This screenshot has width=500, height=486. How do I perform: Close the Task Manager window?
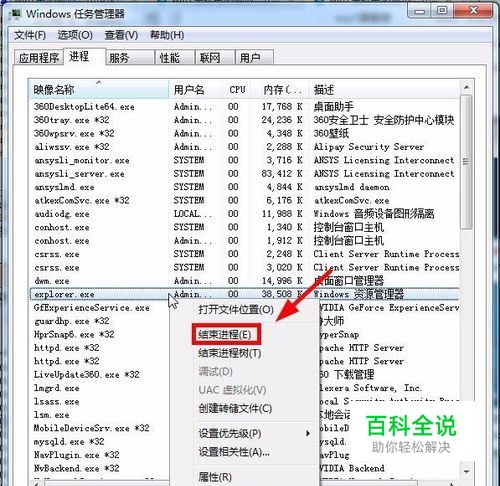point(473,11)
